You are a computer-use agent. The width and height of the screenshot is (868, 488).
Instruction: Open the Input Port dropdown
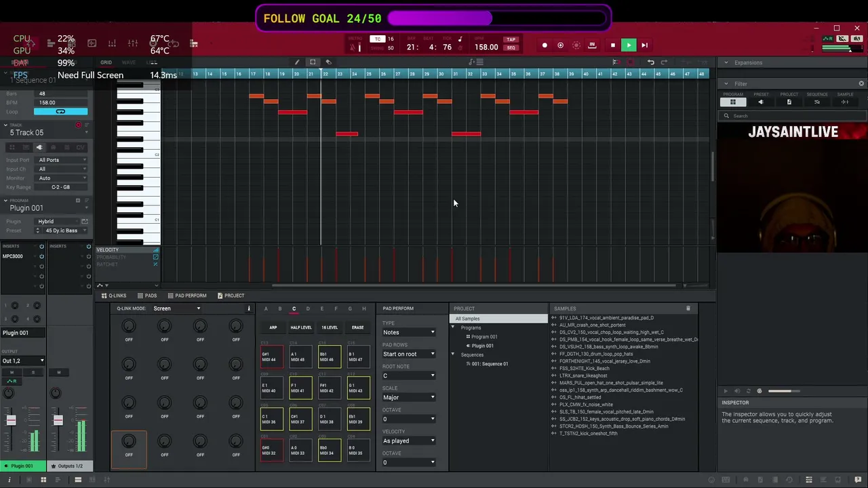pos(62,160)
